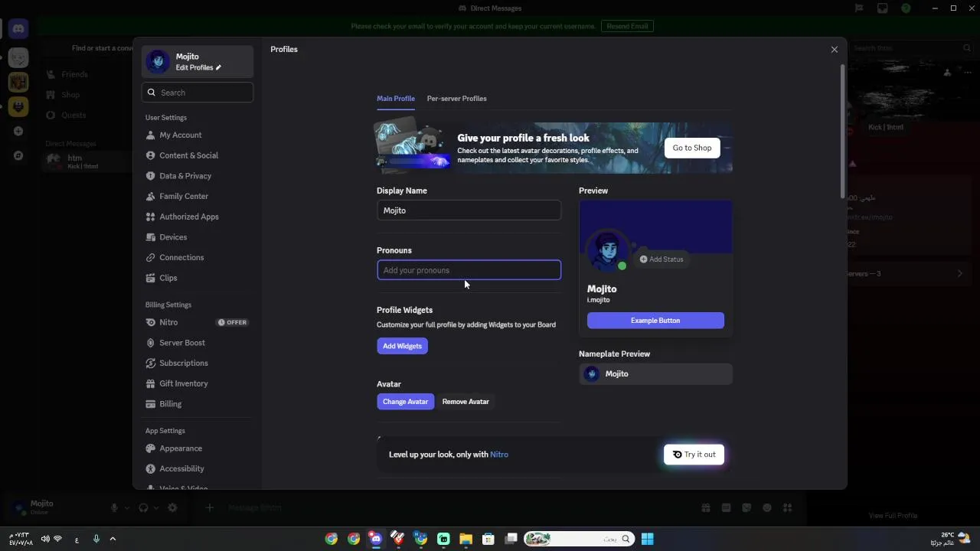Click the Discord home logo icon
This screenshot has height=551, width=980.
pyautogui.click(x=18, y=29)
